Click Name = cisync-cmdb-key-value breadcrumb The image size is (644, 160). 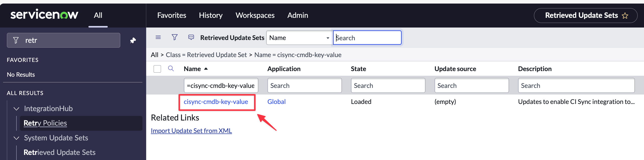click(298, 55)
